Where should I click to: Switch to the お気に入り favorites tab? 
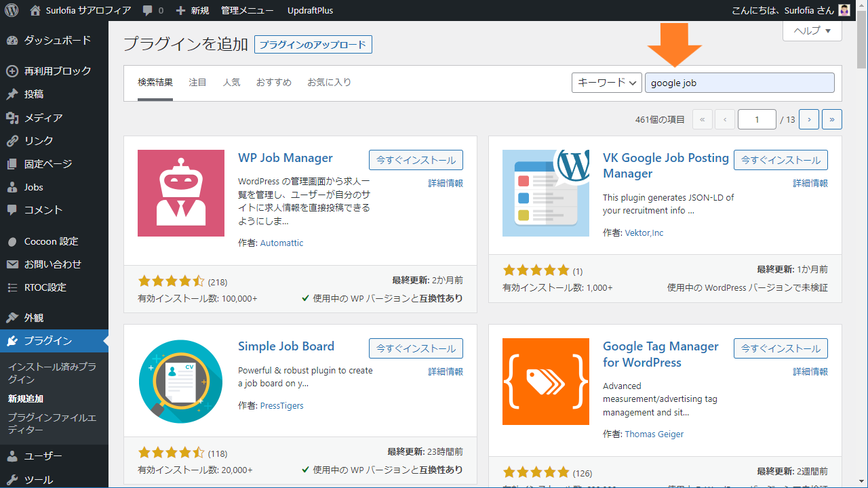(x=330, y=83)
